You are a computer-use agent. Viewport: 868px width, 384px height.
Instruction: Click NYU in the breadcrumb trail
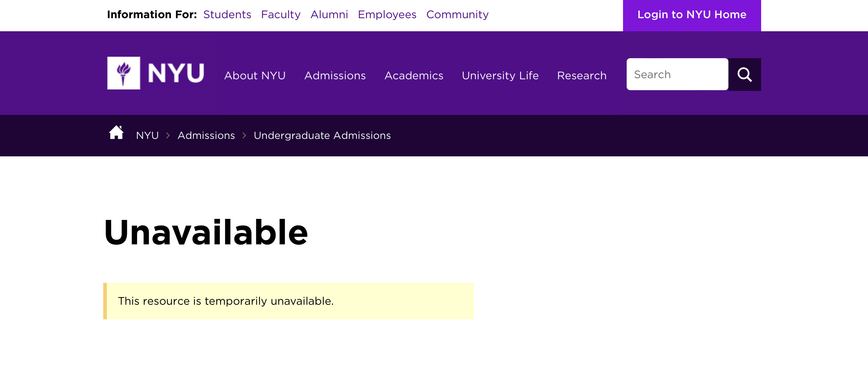[147, 136]
